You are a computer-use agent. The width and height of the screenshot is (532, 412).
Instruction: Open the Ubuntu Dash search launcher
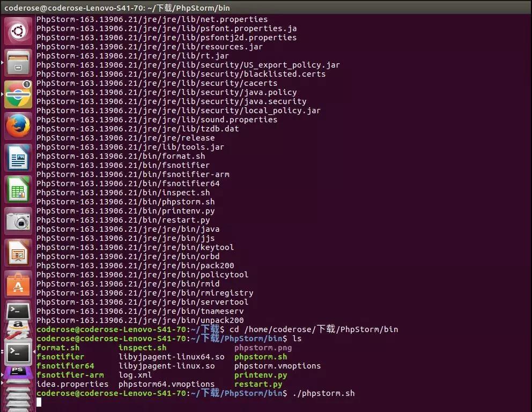[x=18, y=31]
